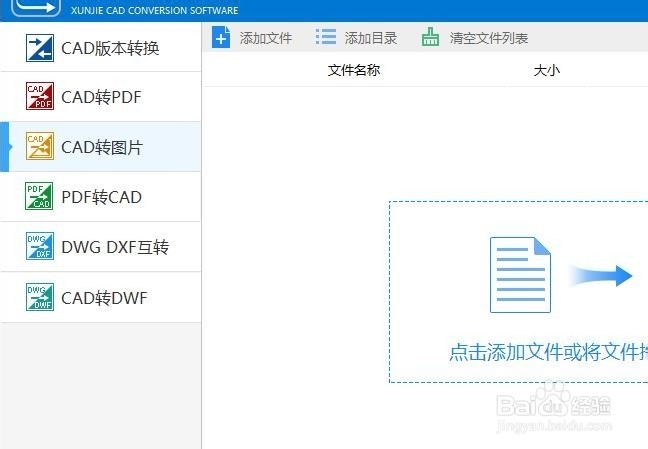Image resolution: width=648 pixels, height=449 pixels.
Task: Click the CAD版本转换 sidebar icon
Action: click(x=40, y=48)
